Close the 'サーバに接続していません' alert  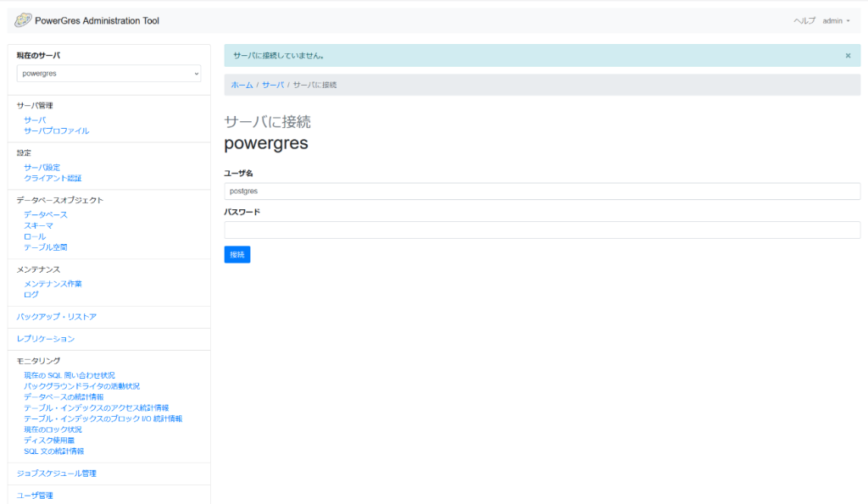(848, 56)
